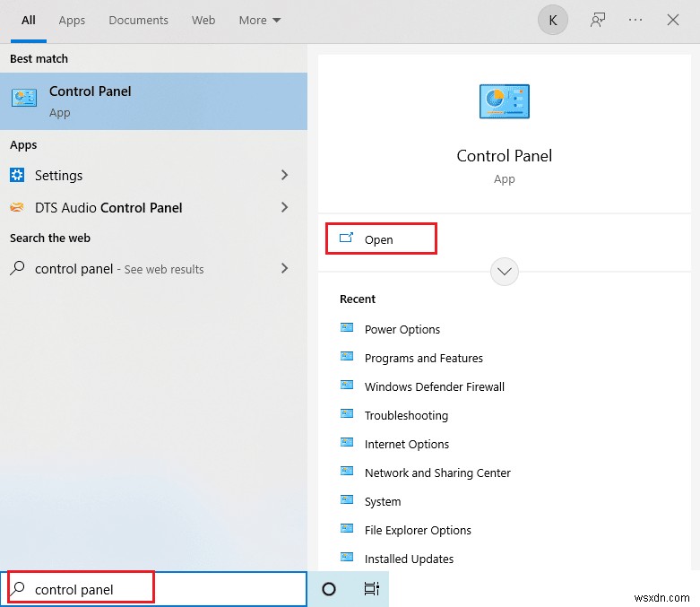
Task: Click the DTS Audio Control Panel result
Action: click(153, 207)
